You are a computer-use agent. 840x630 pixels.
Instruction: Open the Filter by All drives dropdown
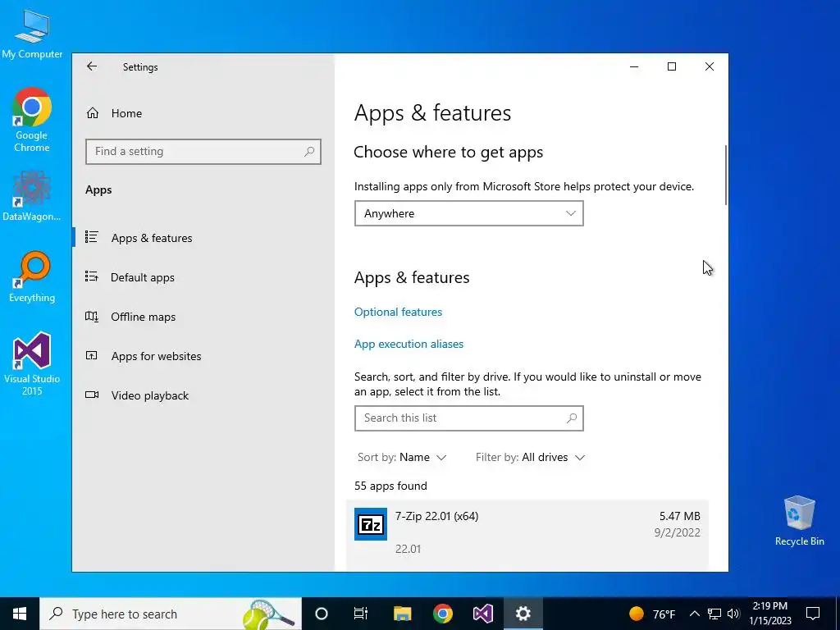[530, 457]
